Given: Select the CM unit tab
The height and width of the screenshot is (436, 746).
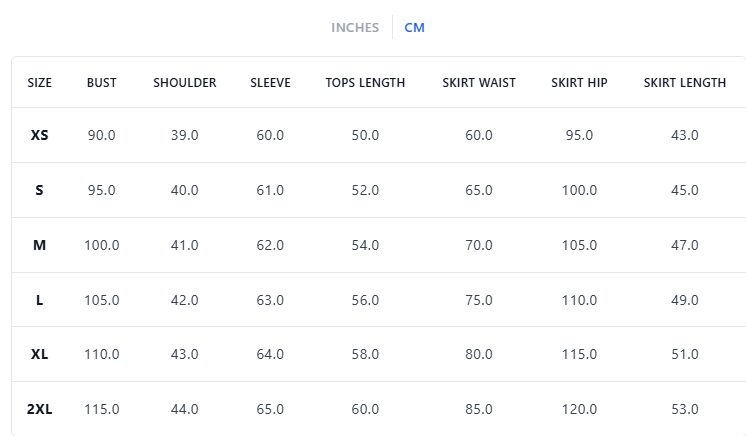Looking at the screenshot, I should (x=414, y=28).
